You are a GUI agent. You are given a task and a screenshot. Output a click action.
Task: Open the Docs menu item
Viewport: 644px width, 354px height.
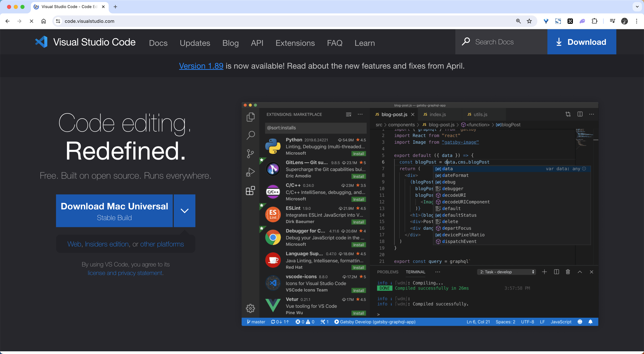tap(158, 43)
